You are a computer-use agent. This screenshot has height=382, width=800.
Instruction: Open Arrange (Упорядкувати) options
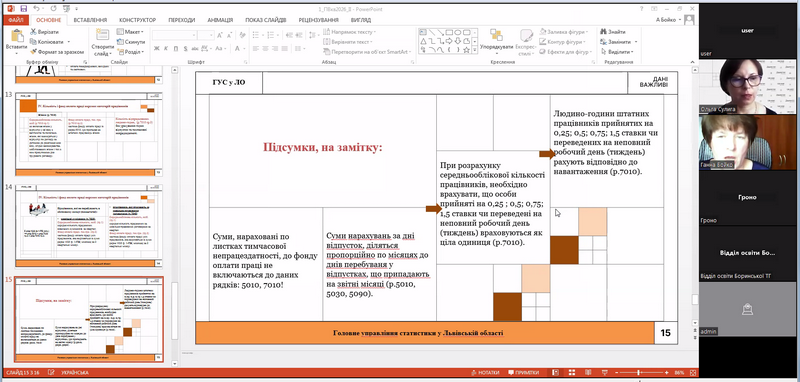point(496,41)
